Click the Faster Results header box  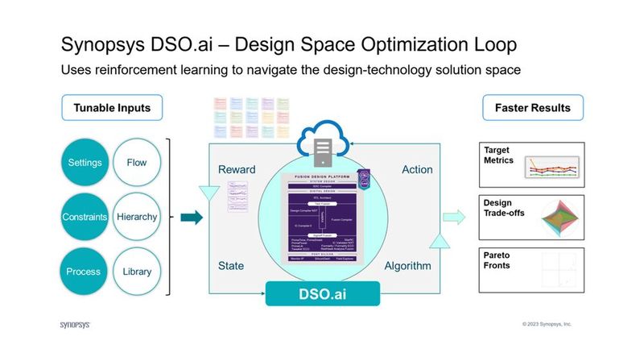(x=533, y=108)
